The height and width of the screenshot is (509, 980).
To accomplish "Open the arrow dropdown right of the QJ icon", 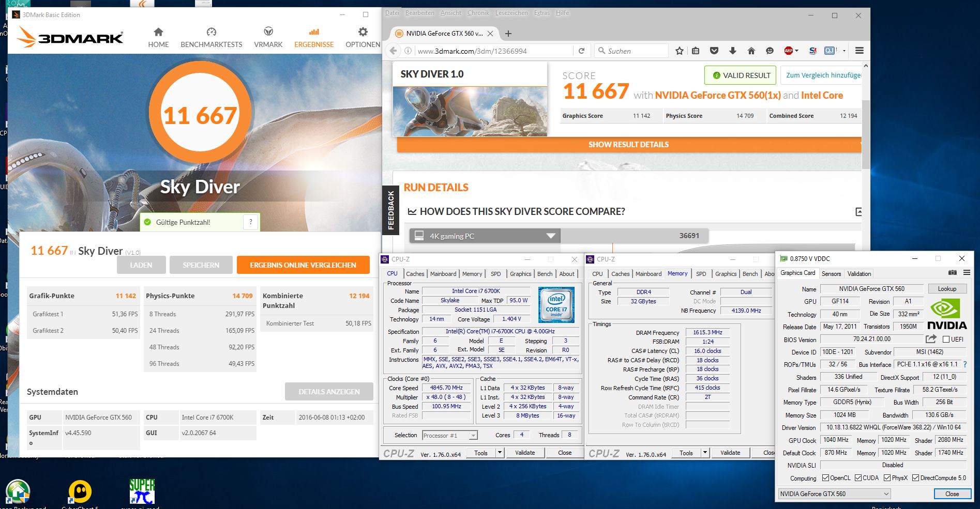I will click(844, 51).
